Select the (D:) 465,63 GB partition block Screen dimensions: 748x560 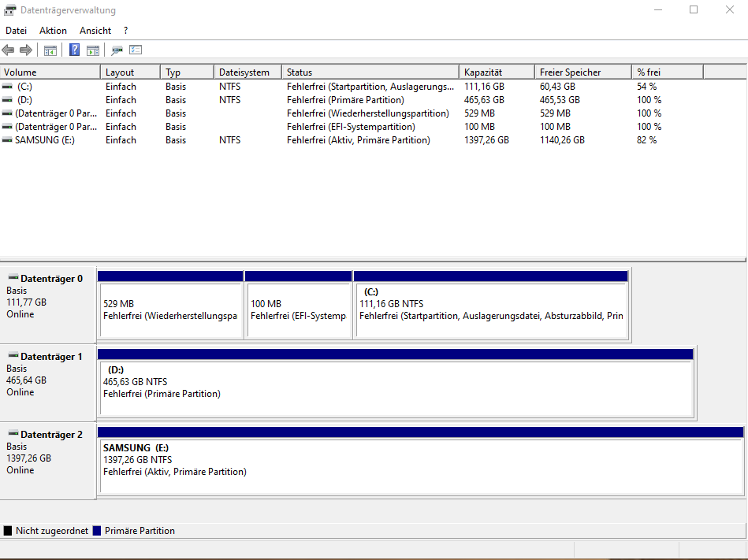coord(396,384)
